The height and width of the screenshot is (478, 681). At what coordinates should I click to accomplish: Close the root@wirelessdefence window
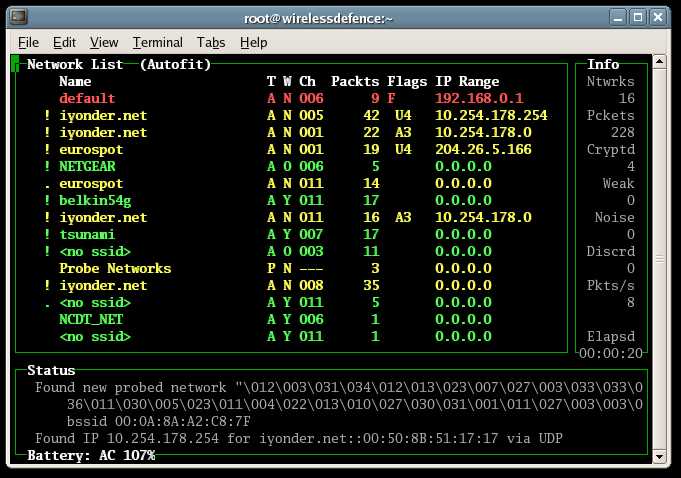point(658,18)
